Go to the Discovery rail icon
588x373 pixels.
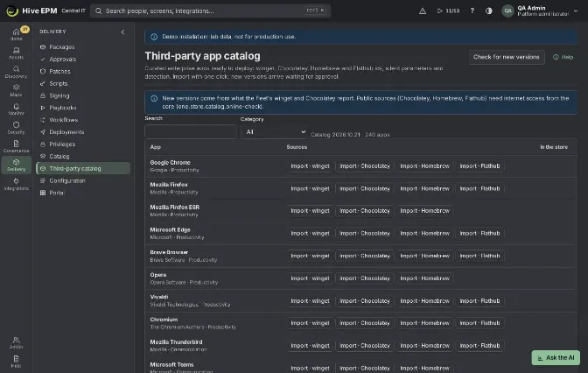tap(16, 72)
